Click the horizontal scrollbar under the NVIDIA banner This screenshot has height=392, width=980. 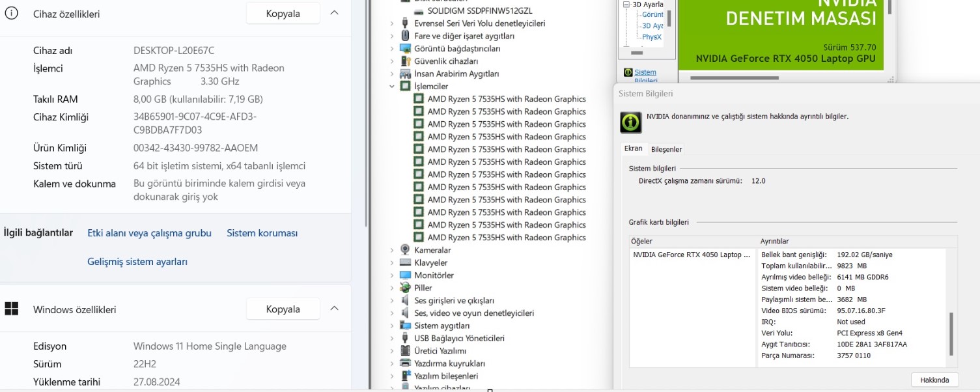tap(736, 78)
